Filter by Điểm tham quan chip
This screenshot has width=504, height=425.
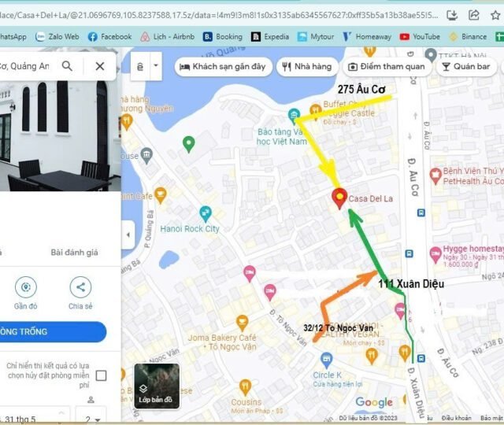coord(387,67)
